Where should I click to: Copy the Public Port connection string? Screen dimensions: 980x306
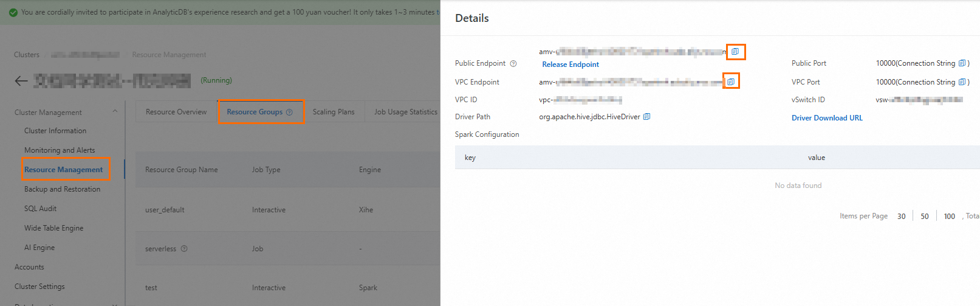(x=962, y=63)
